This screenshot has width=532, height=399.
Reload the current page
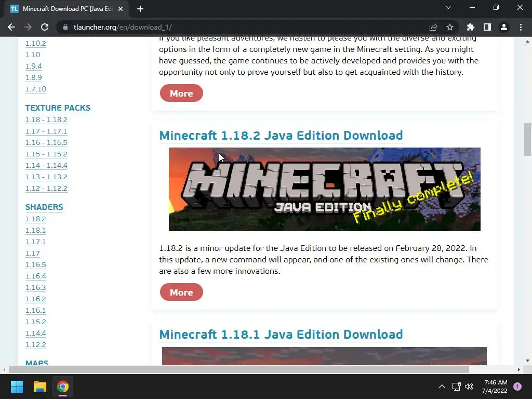[45, 27]
